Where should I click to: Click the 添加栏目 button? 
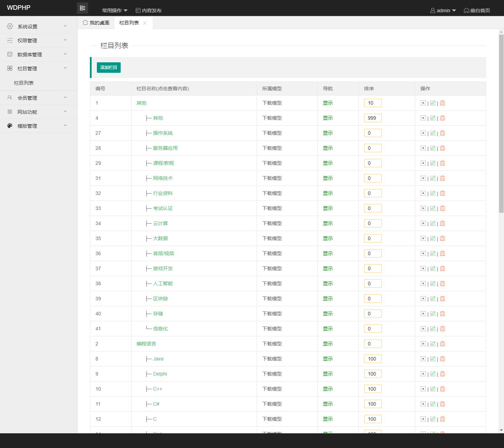pyautogui.click(x=109, y=68)
